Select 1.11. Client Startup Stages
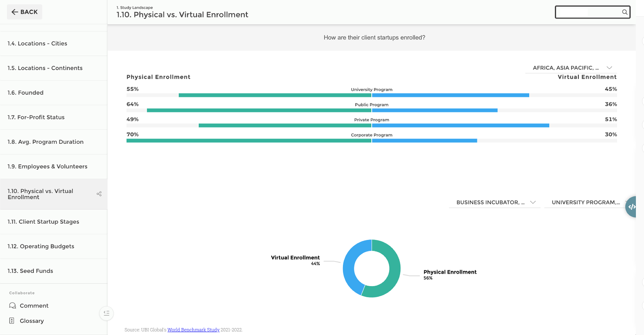 tap(43, 222)
